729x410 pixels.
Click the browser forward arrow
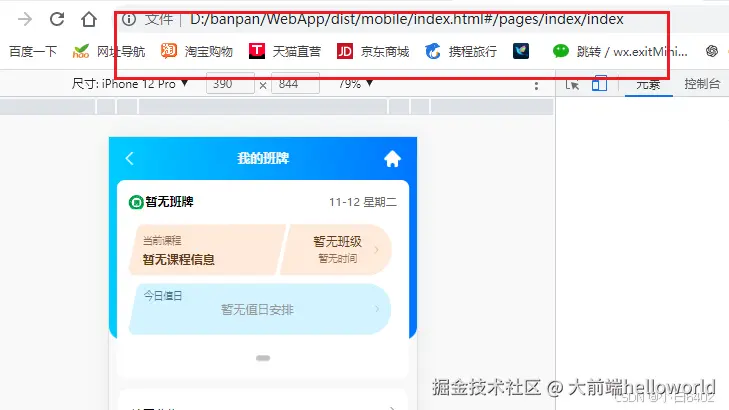pyautogui.click(x=25, y=19)
